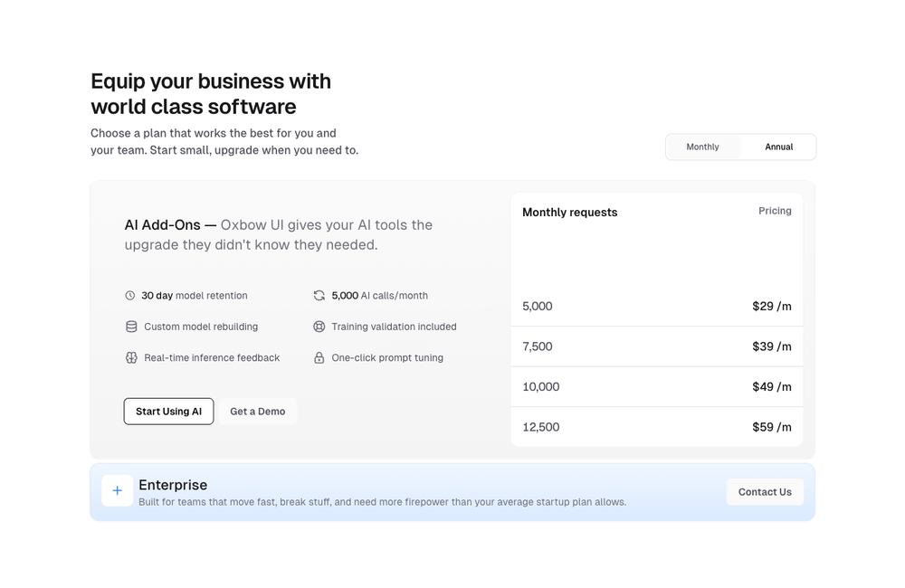905x588 pixels.
Task: Click the Enterprise heading
Action: (173, 485)
